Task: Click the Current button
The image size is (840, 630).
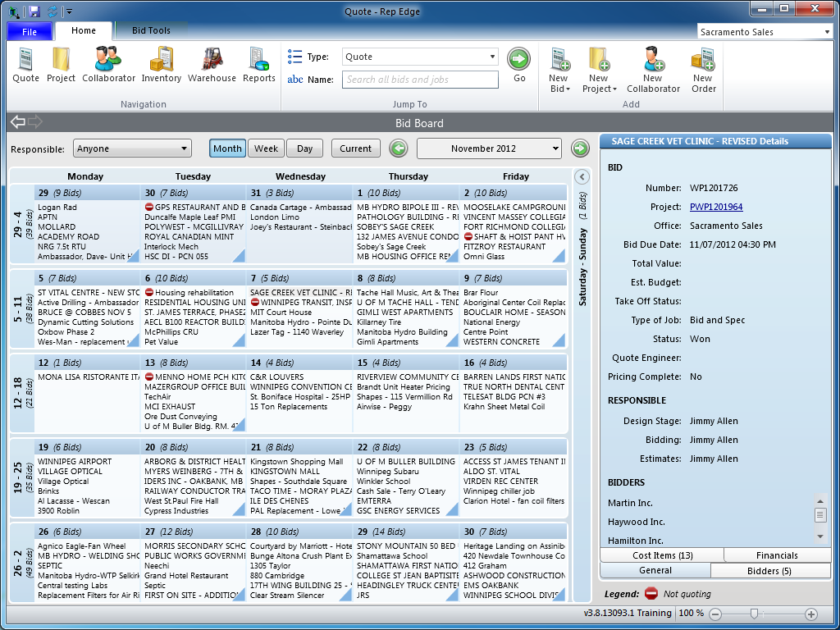Action: tap(355, 148)
